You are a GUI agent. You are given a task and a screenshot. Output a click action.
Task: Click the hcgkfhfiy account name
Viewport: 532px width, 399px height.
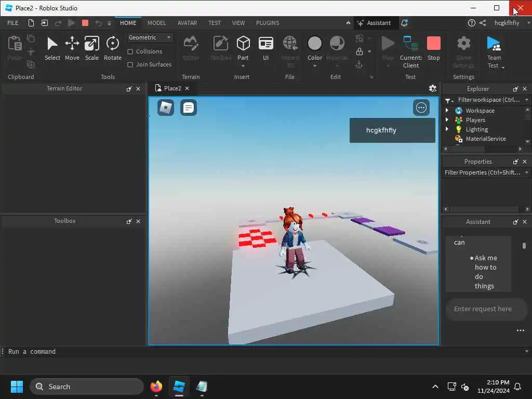click(507, 23)
